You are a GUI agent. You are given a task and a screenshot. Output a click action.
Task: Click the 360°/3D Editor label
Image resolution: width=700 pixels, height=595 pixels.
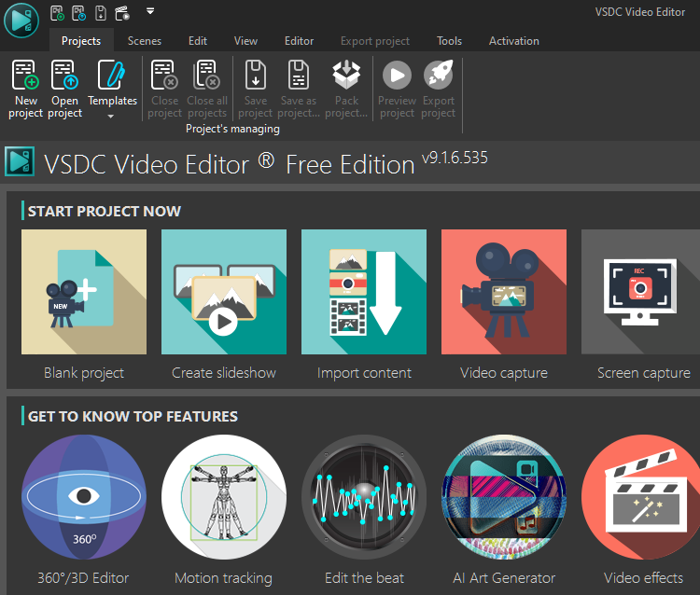(83, 578)
